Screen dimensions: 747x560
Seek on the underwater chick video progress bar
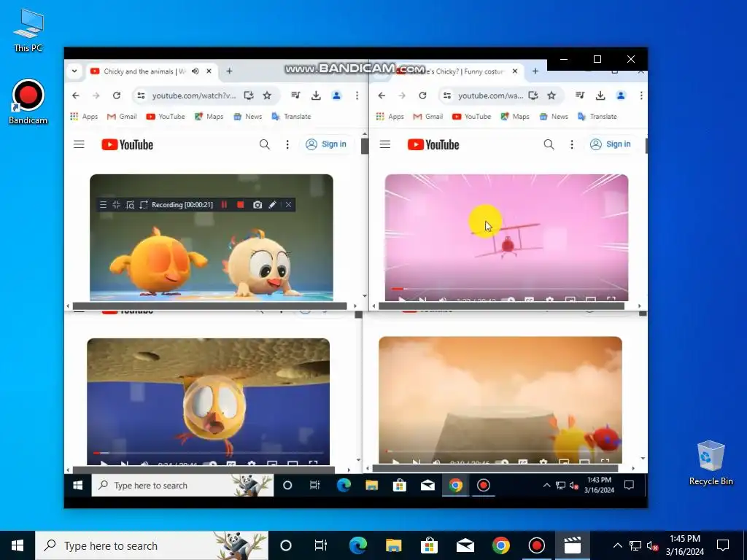tap(208, 453)
